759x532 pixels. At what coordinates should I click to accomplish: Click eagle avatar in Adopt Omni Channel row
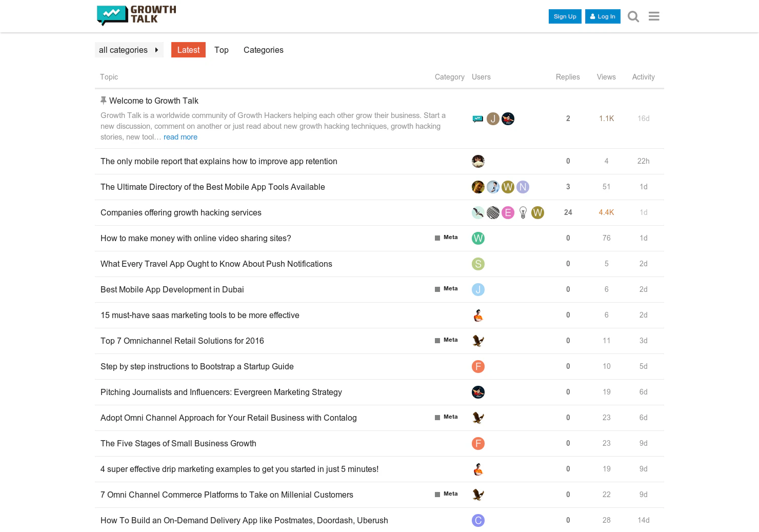point(478,418)
